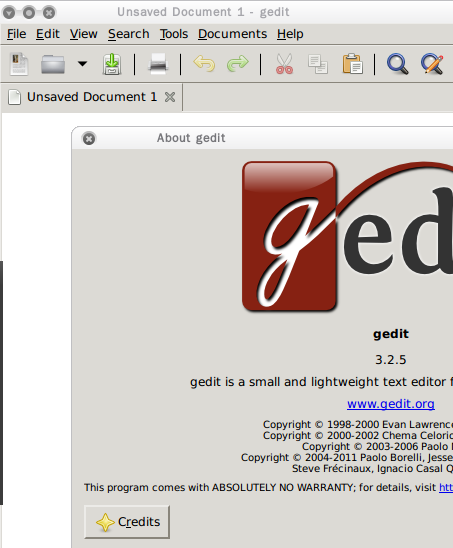This screenshot has height=548, width=453.
Task: Select the Unsaved Document 1 tab
Action: 92,97
